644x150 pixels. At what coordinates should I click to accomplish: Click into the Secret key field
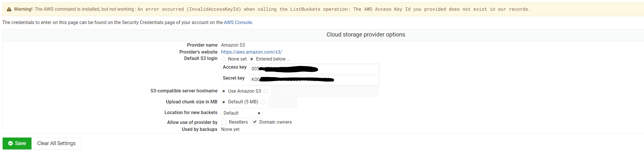314,80
